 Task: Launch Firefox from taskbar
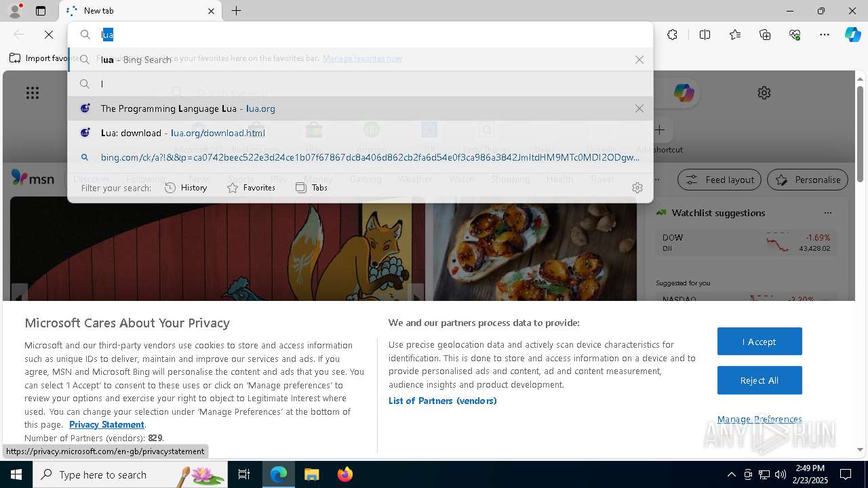pos(344,474)
